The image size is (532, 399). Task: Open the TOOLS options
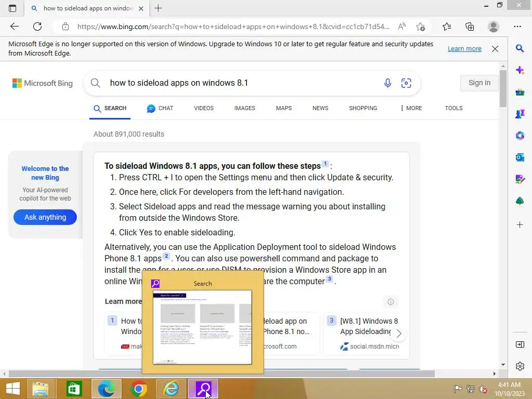[x=454, y=108]
